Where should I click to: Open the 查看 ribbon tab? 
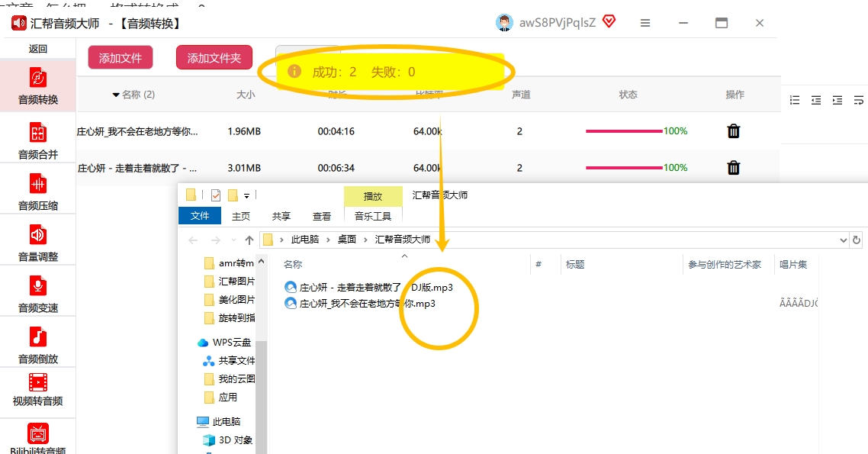[x=322, y=216]
